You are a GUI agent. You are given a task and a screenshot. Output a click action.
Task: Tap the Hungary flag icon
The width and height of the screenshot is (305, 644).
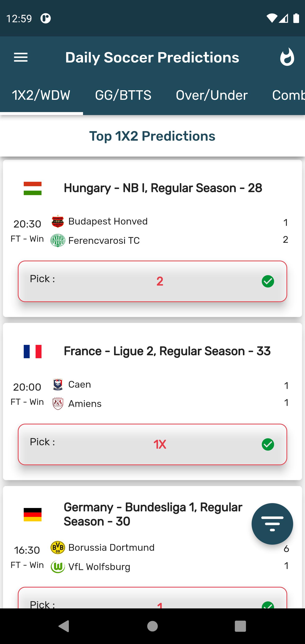[x=32, y=188]
